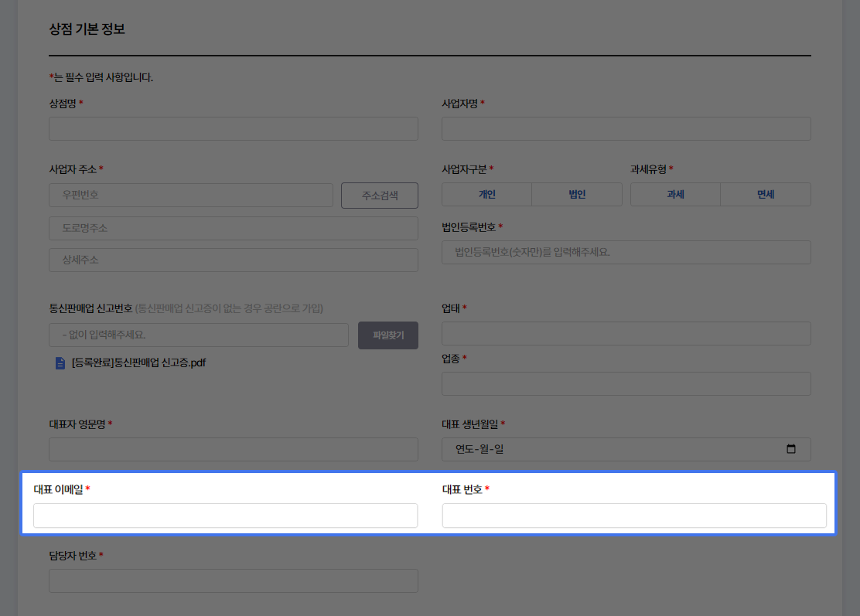Click the 법인등록번호 input field

626,253
